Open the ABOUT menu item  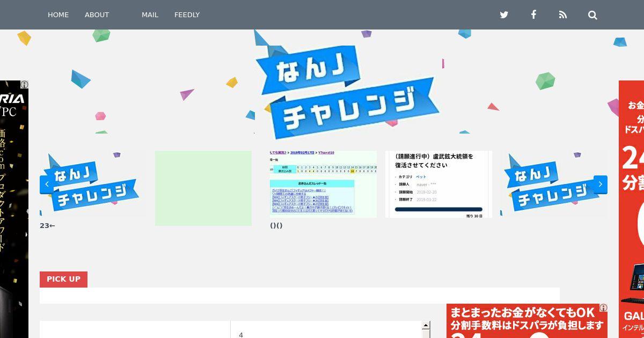tap(97, 15)
